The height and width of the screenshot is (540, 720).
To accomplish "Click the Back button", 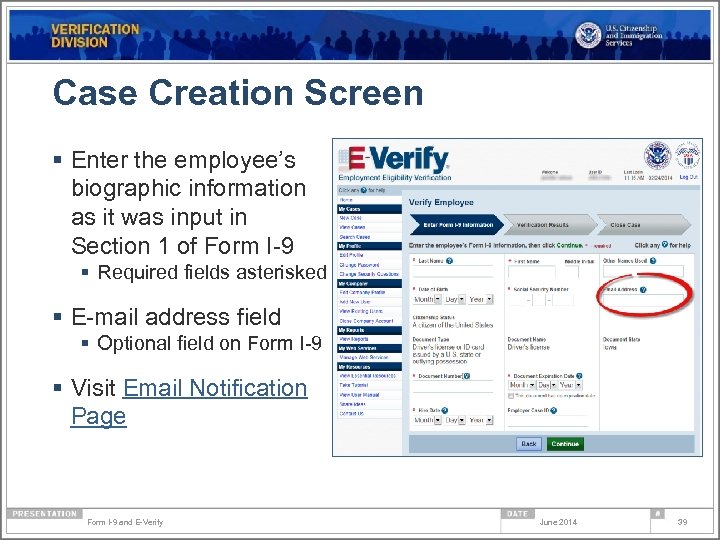I will coord(529,444).
